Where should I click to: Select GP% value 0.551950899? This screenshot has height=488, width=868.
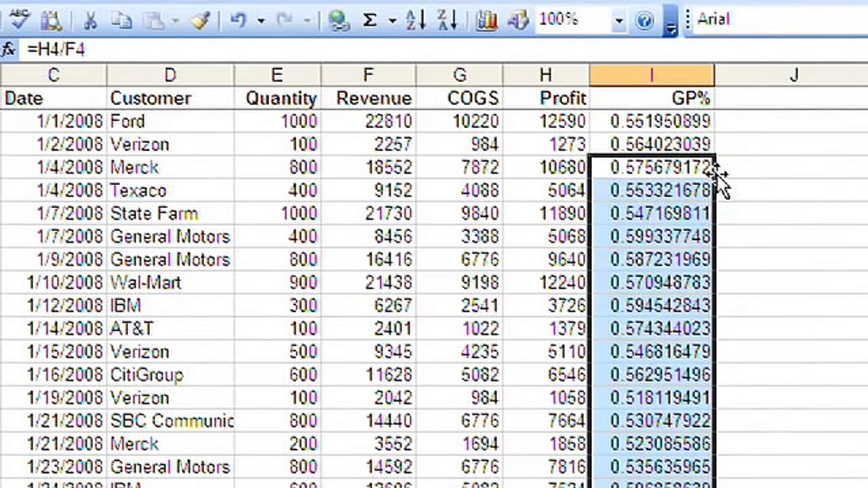click(x=652, y=121)
